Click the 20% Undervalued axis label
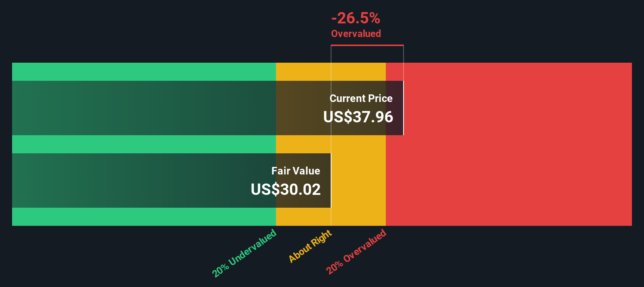644x287 pixels. 244,253
